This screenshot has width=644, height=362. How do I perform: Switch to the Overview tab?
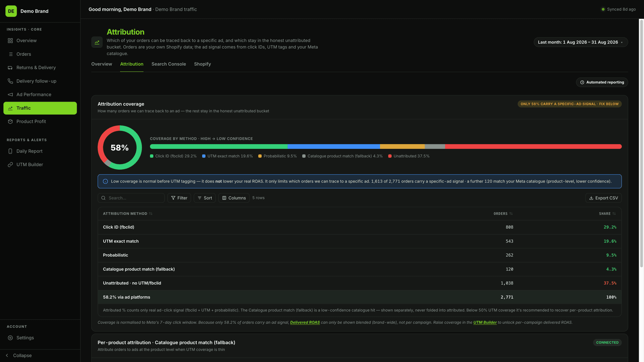pos(102,64)
